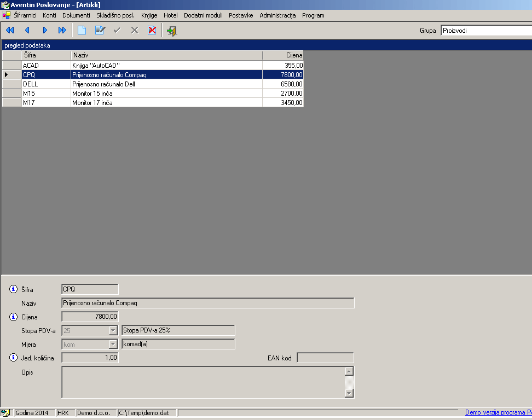Go to the previous record
This screenshot has height=420, width=532.
pos(27,31)
